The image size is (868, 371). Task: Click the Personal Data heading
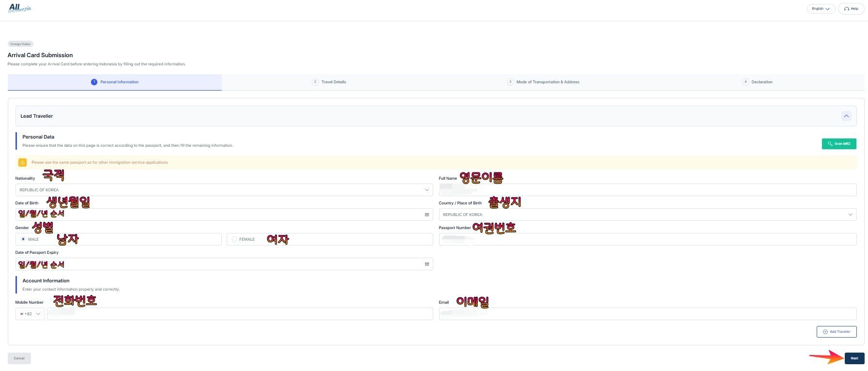click(x=38, y=137)
